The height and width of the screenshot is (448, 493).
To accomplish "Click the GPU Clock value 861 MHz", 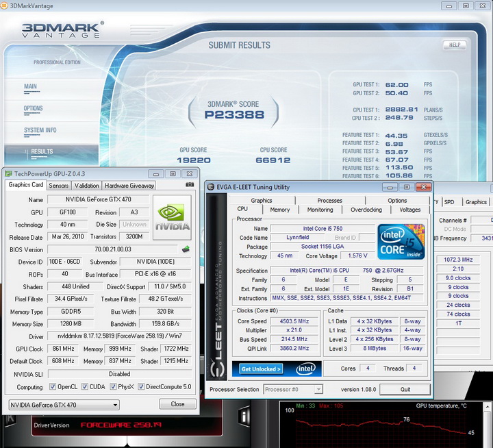I will (63, 349).
